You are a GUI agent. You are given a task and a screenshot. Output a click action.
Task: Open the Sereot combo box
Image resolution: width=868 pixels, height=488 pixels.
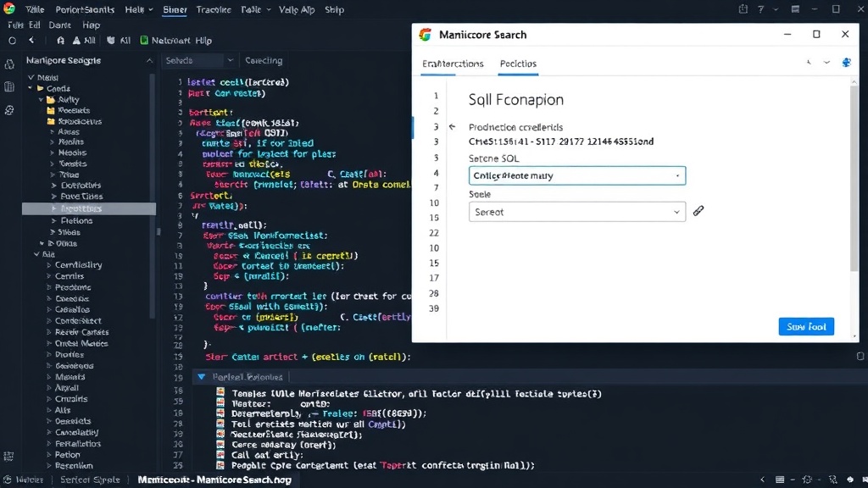pos(576,212)
